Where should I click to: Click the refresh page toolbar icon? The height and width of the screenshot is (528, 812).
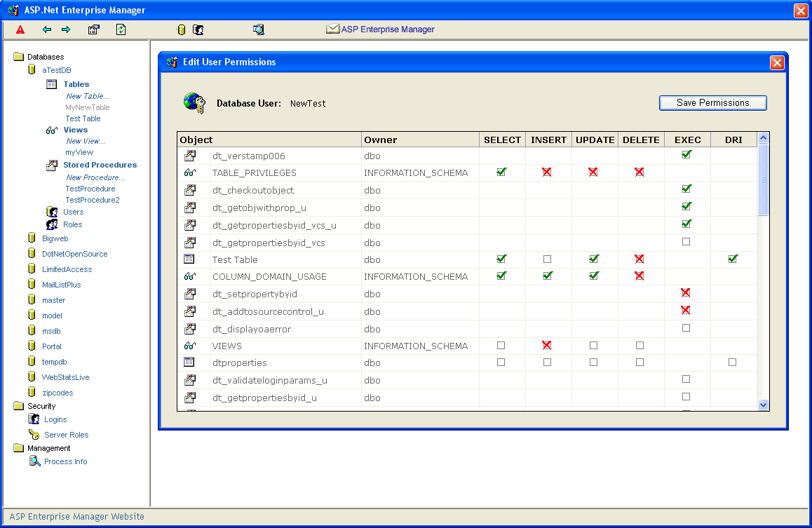121,29
